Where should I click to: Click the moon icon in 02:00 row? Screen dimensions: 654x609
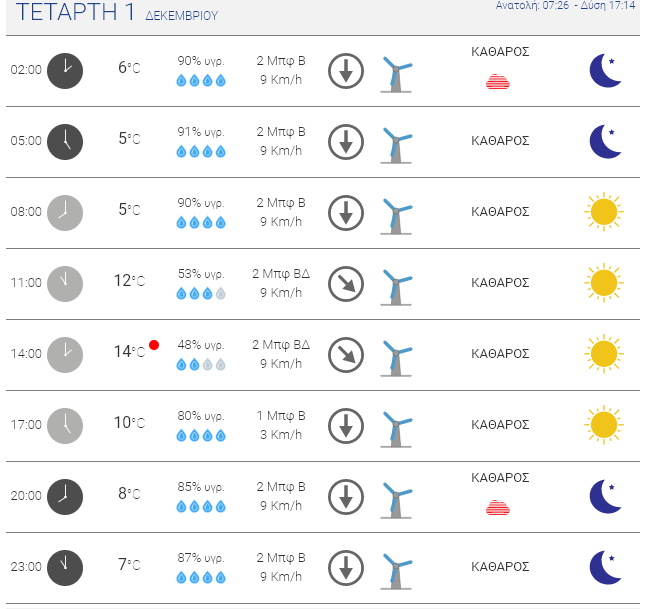(606, 70)
